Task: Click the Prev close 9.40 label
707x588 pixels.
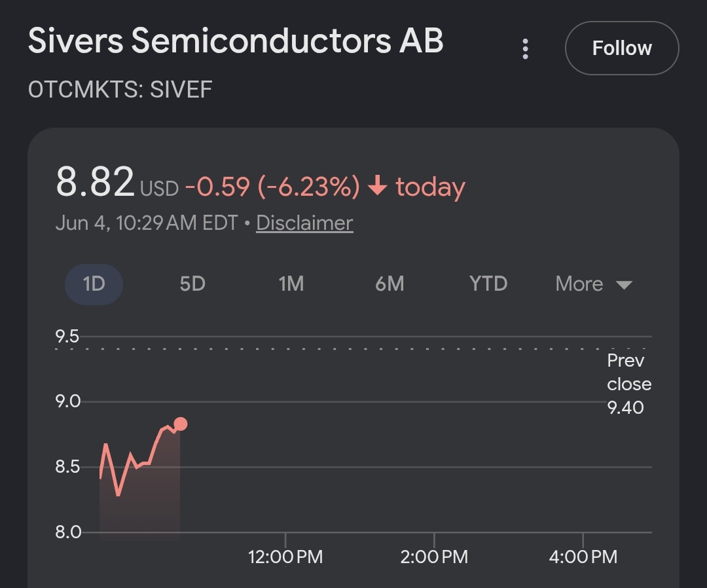Action: (628, 384)
